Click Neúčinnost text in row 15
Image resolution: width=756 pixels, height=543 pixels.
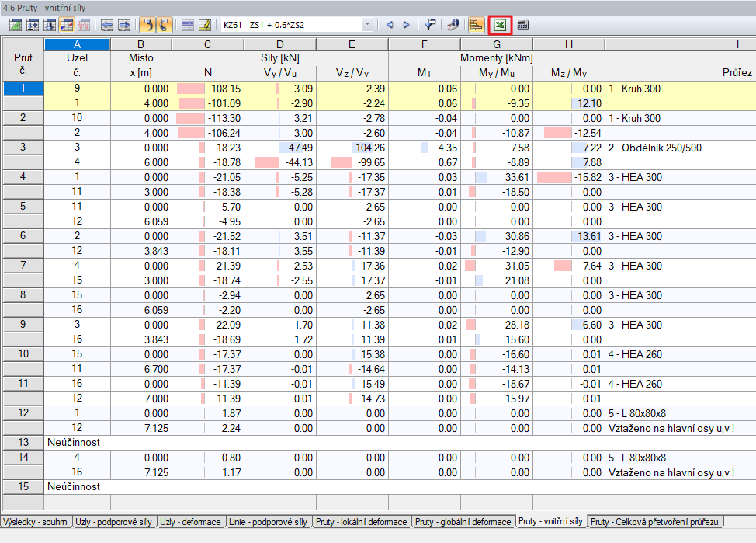pos(74,486)
